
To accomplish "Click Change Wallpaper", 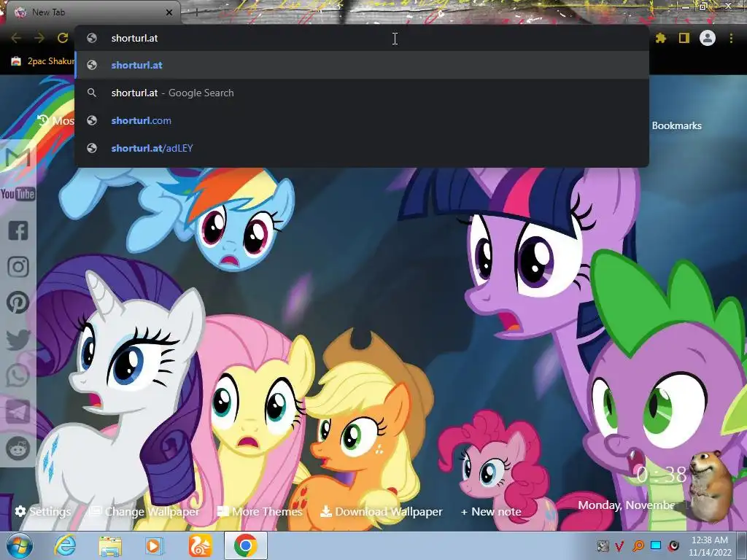I will 145,511.
